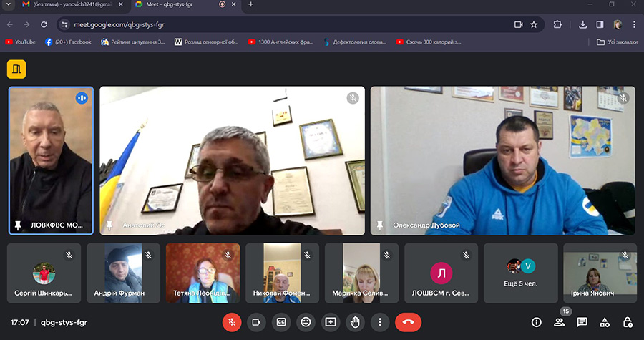The image size is (644, 340).
Task: Select the ЛОШВСМ г. Сев participant tile
Action: pyautogui.click(x=441, y=273)
